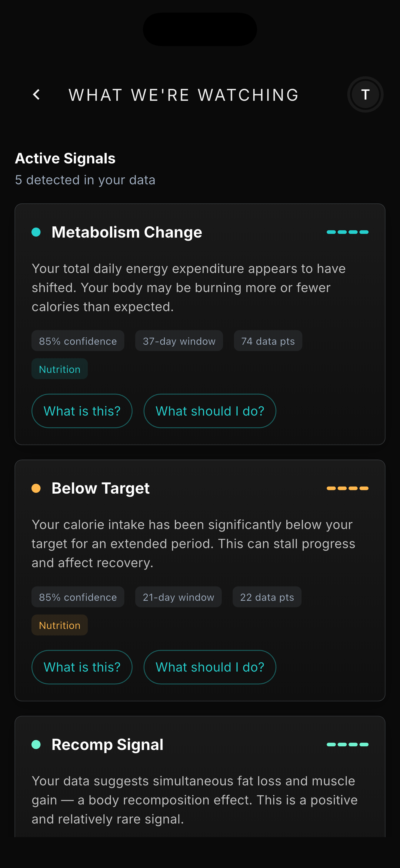
Task: Tap the 74 data pts chip
Action: pyautogui.click(x=268, y=341)
